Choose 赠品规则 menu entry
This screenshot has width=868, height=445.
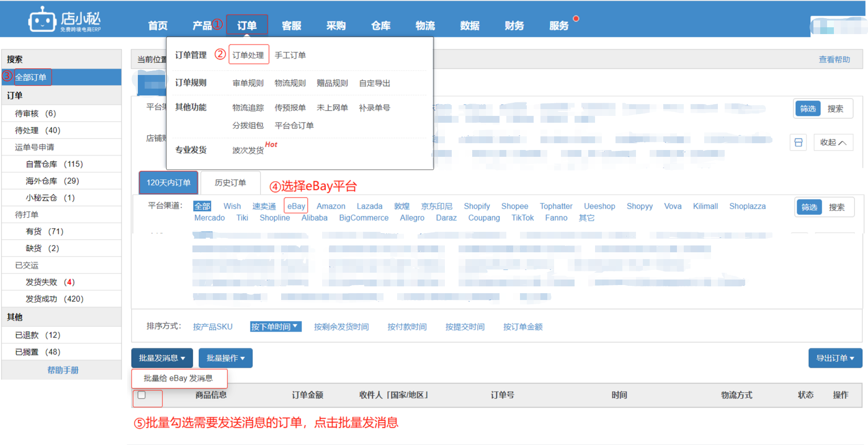tap(332, 83)
